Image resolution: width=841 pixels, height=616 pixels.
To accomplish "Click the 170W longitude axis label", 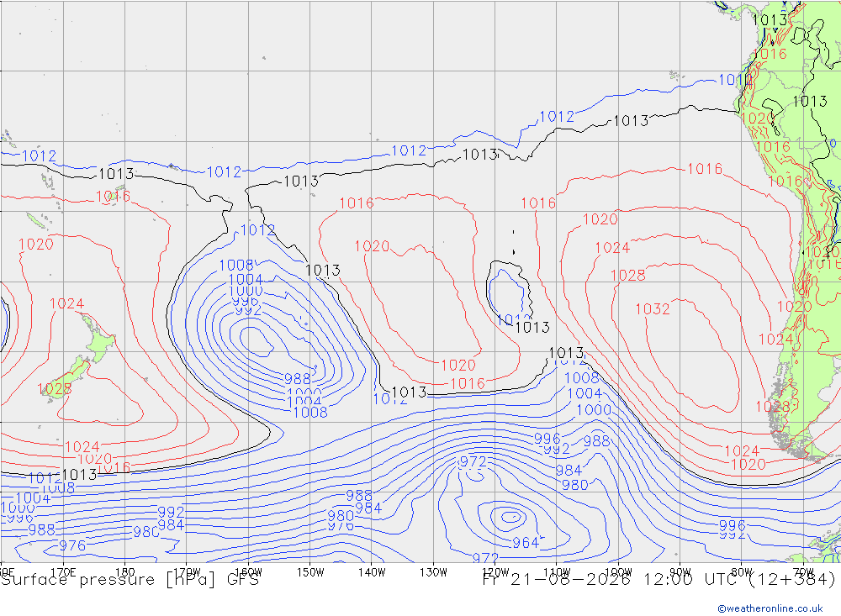I will (187, 572).
